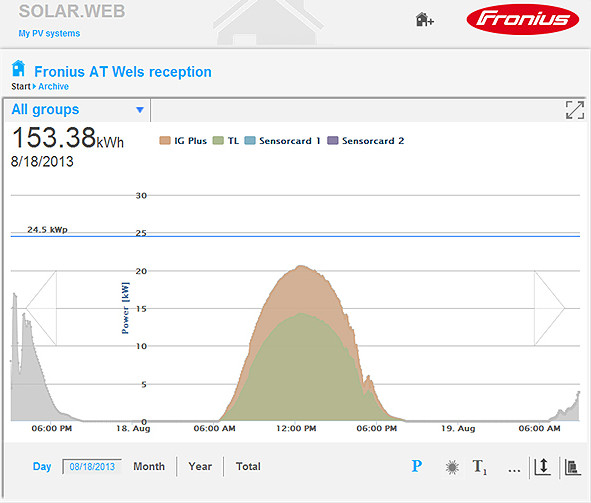Click the 18. Aug axis label
Screen dimensions: 591x503
[133, 428]
